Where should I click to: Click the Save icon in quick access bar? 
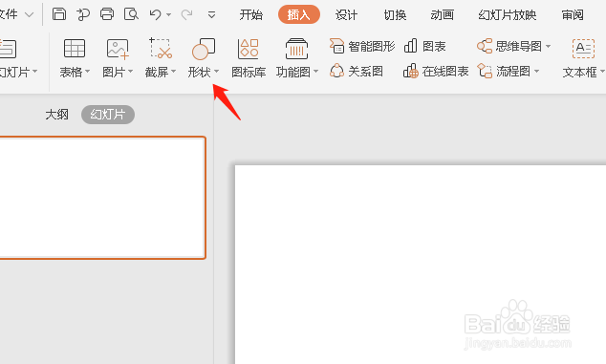tap(59, 14)
